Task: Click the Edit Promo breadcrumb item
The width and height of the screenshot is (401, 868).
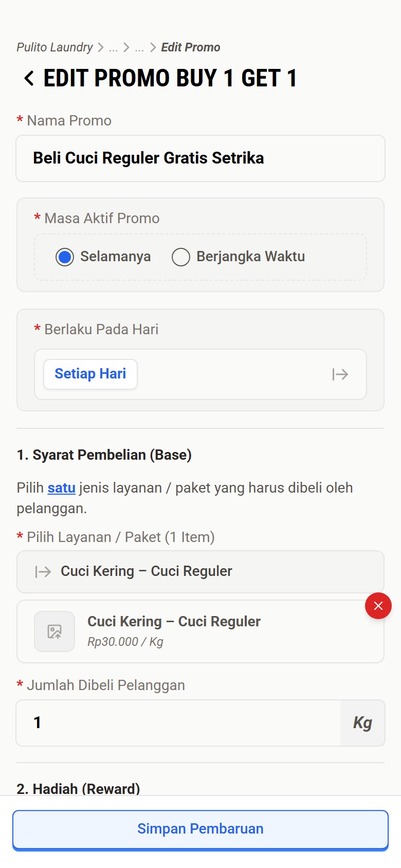Action: [190, 47]
